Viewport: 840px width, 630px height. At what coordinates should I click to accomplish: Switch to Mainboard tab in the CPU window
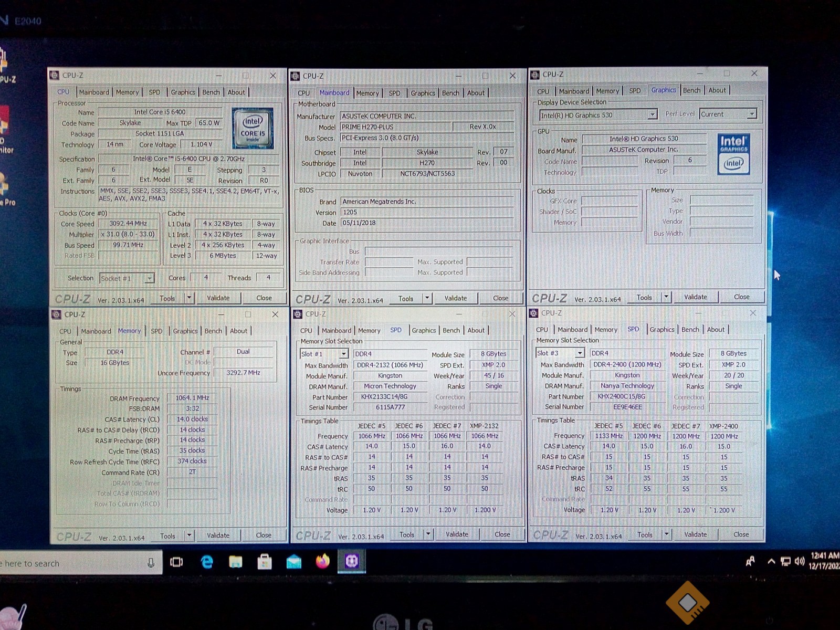tap(94, 92)
